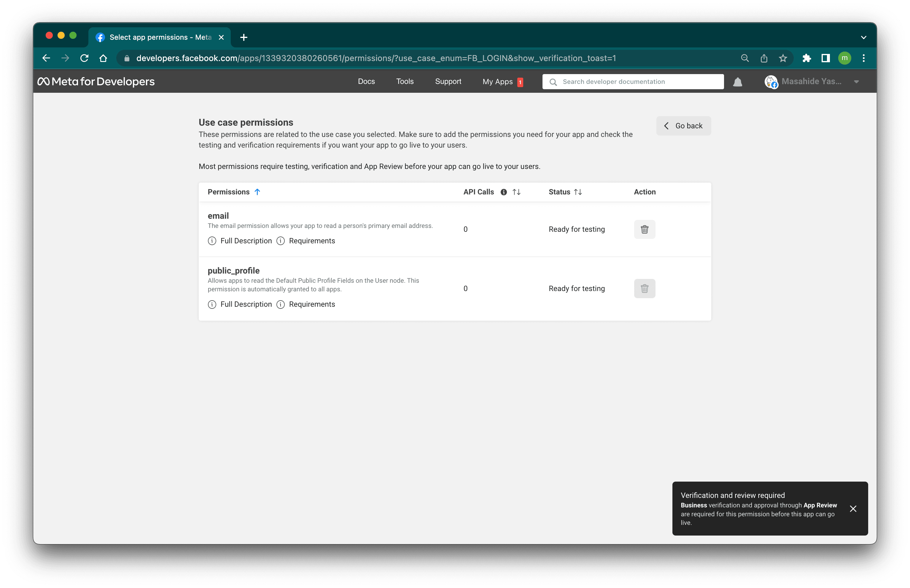Expand the tab search chevron
The height and width of the screenshot is (588, 910).
(x=863, y=37)
